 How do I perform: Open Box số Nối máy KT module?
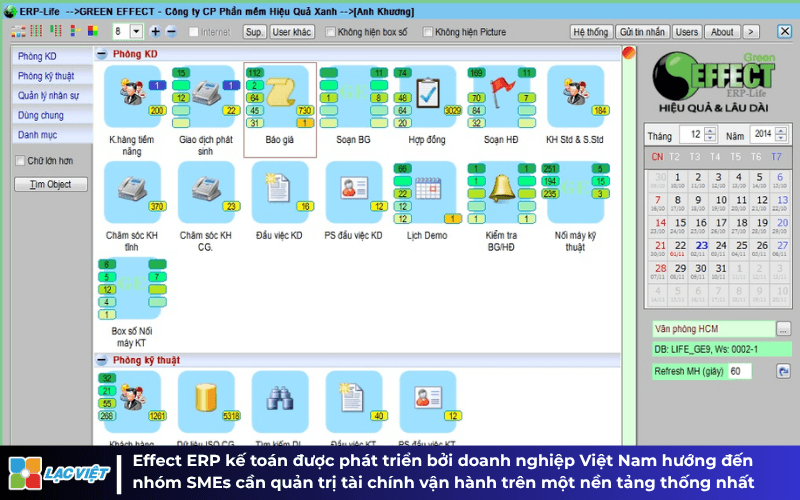click(132, 288)
